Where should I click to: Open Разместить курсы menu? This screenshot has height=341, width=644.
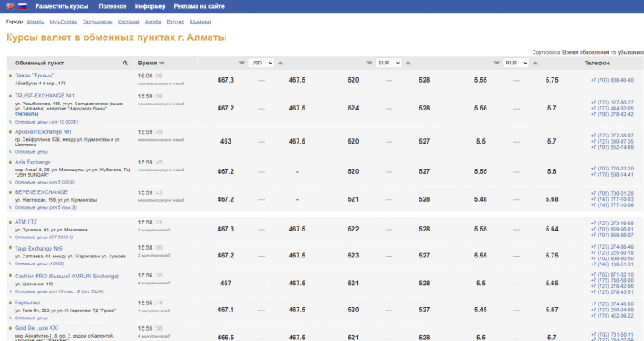click(x=62, y=6)
